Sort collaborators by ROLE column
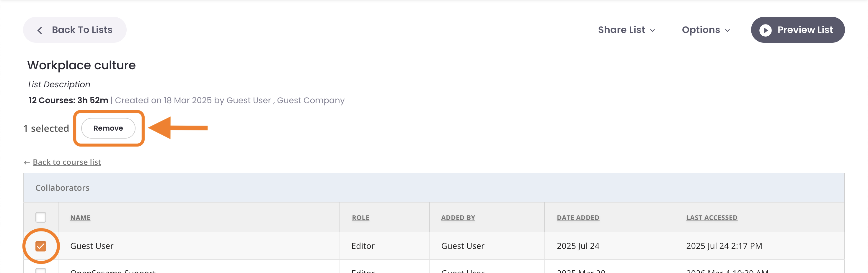This screenshot has width=868, height=273. click(360, 218)
